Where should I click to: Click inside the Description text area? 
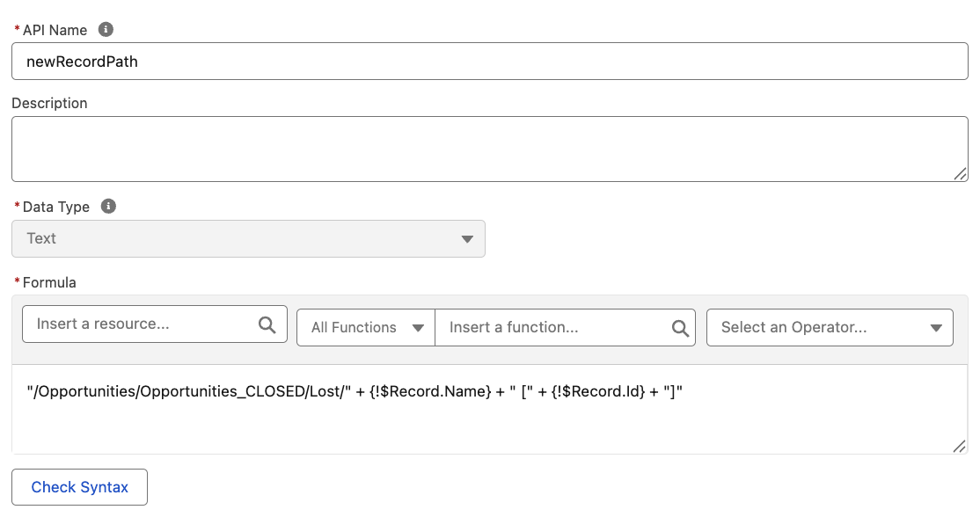489,149
